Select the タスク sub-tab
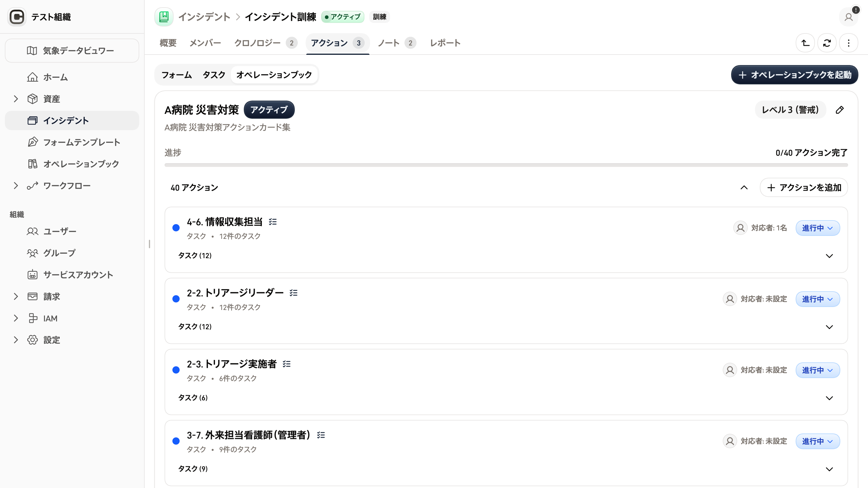868x488 pixels. 214,75
